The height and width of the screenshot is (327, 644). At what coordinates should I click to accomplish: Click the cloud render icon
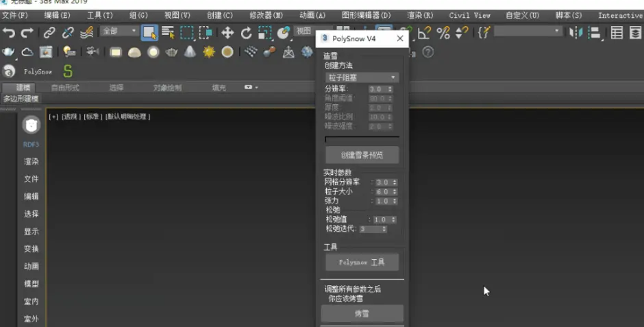click(x=27, y=52)
